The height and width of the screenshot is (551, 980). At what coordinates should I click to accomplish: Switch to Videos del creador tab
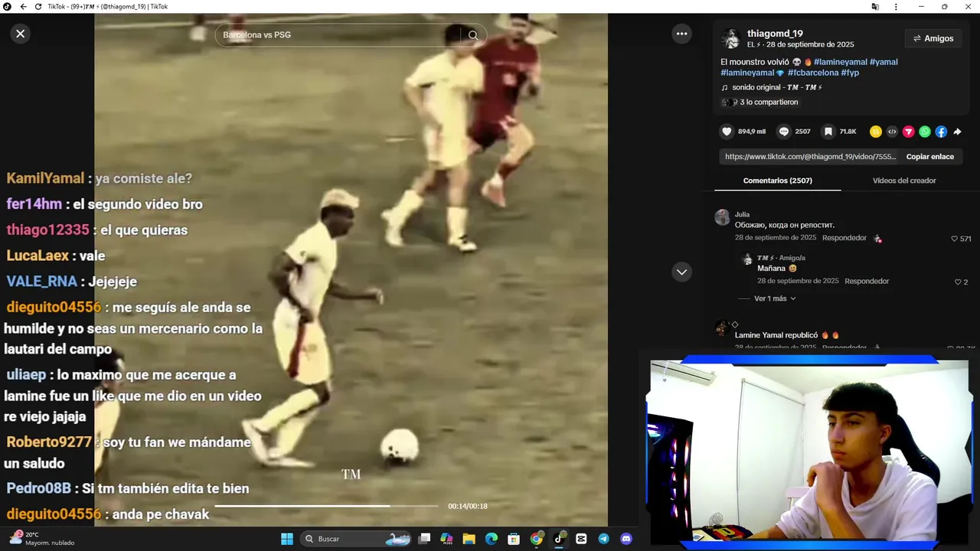[x=904, y=181]
